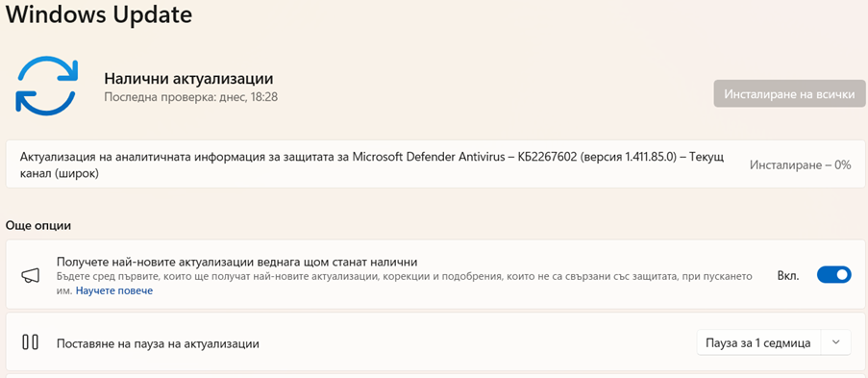Click the Налични актуализации status title
868x378 pixels.
pyautogui.click(x=188, y=79)
